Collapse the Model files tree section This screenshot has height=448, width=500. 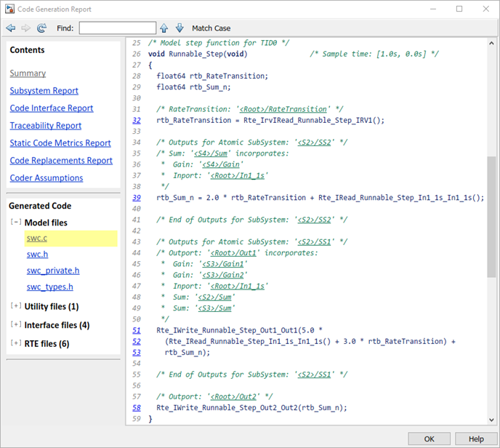[16, 223]
